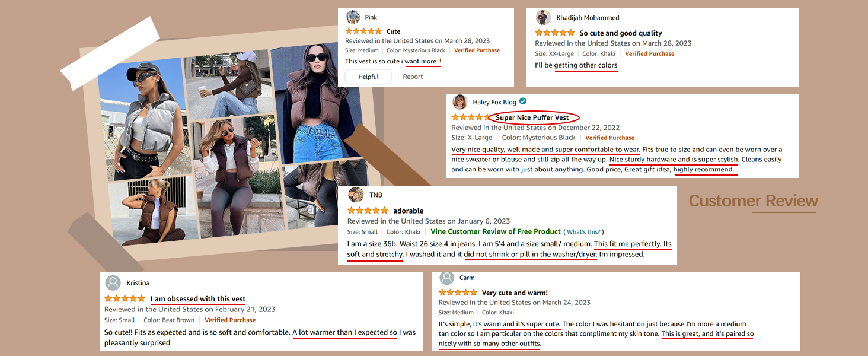Click Pink's profile avatar
Image resolution: width=868 pixels, height=356 pixels.
pyautogui.click(x=353, y=17)
